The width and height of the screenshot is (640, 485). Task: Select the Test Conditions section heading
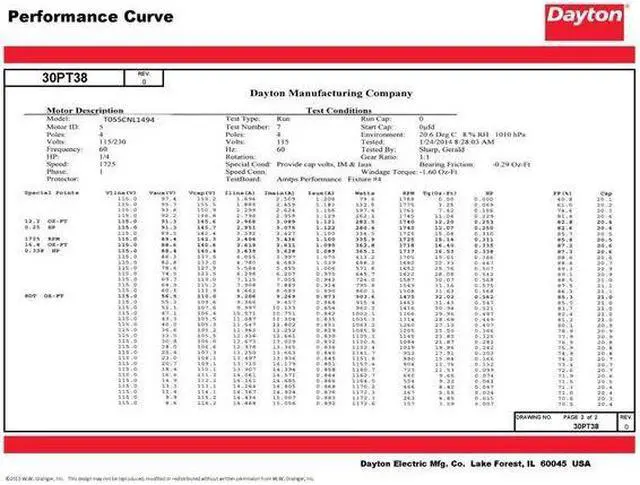[x=339, y=110]
